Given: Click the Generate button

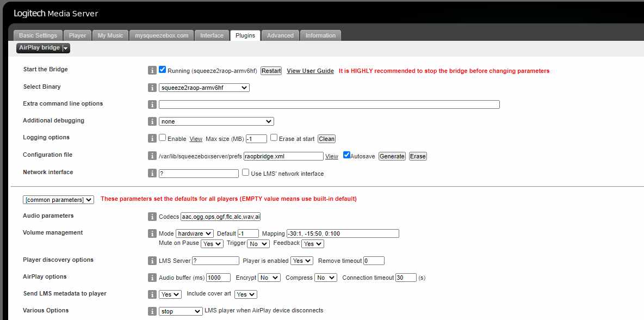Looking at the screenshot, I should coord(392,156).
